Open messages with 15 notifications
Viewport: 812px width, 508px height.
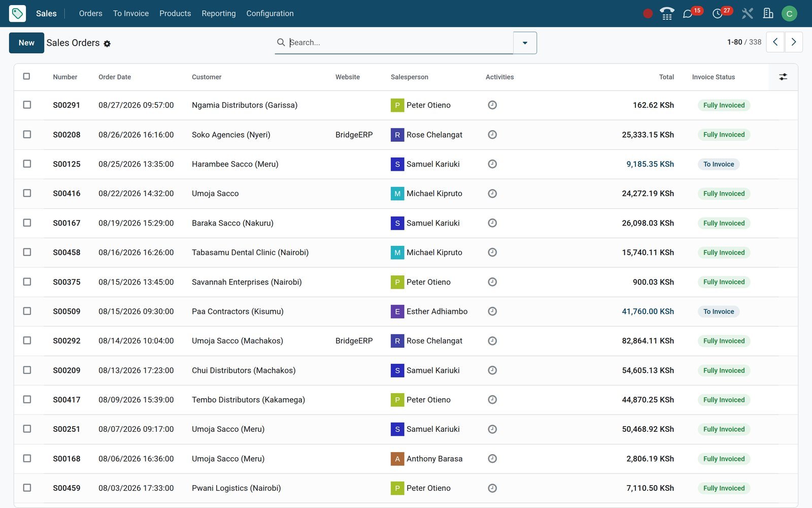[692, 13]
